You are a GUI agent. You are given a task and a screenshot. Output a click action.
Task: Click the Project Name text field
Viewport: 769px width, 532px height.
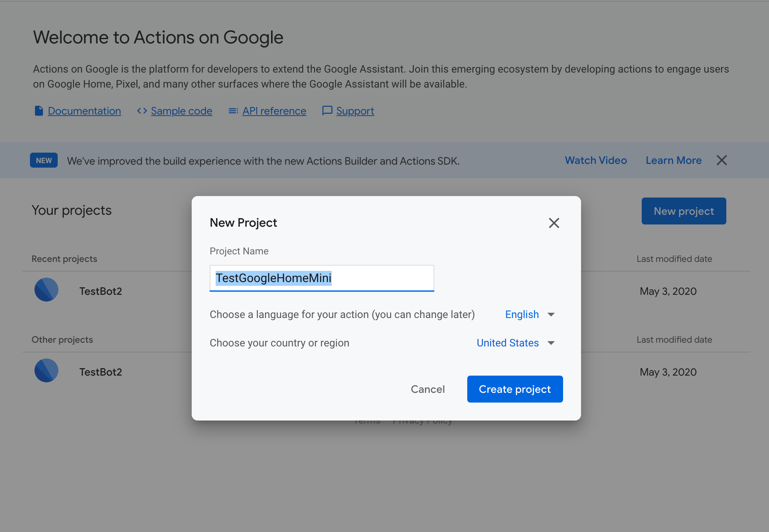click(x=322, y=278)
